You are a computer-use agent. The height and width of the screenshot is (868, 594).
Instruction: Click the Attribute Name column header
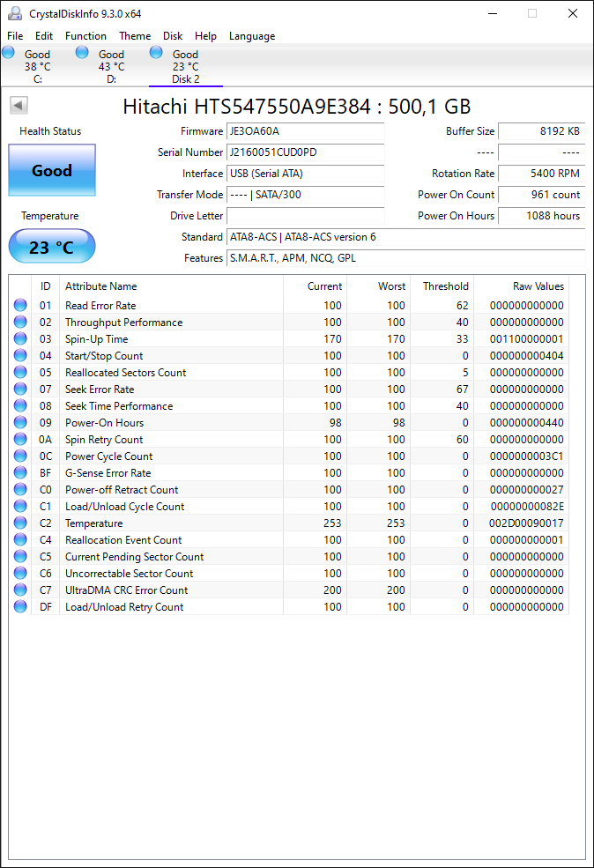pyautogui.click(x=172, y=286)
